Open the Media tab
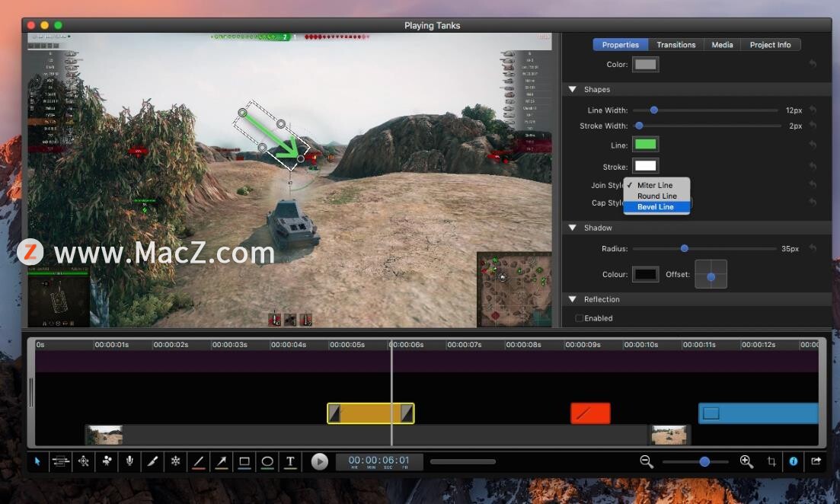This screenshot has width=840, height=504. [x=722, y=44]
